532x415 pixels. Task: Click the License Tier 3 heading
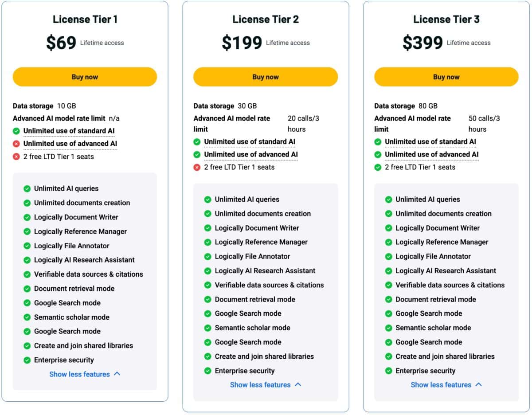[x=446, y=19]
